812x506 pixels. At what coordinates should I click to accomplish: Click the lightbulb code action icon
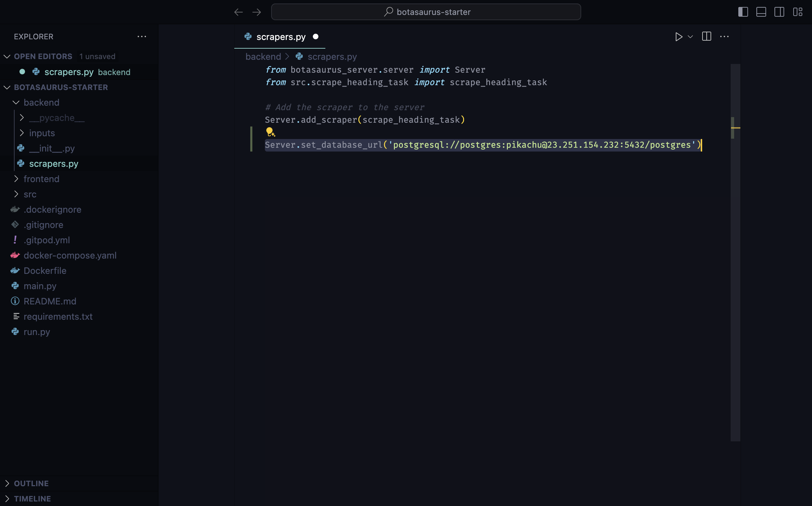(270, 132)
